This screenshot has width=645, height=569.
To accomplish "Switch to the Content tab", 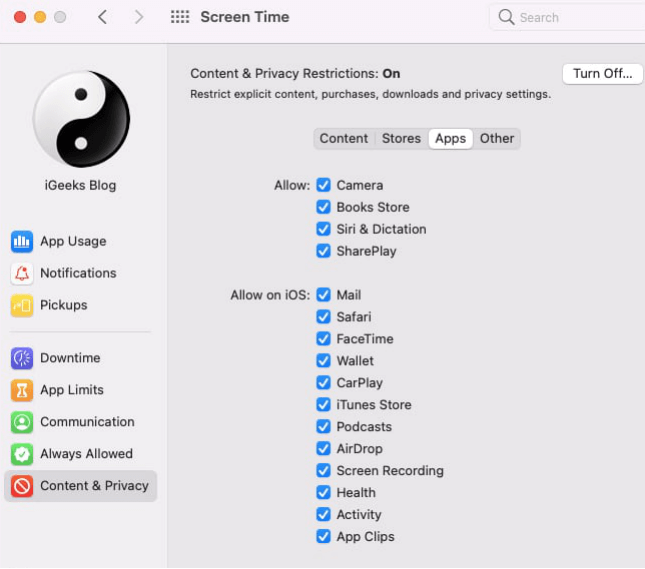I will tap(344, 139).
